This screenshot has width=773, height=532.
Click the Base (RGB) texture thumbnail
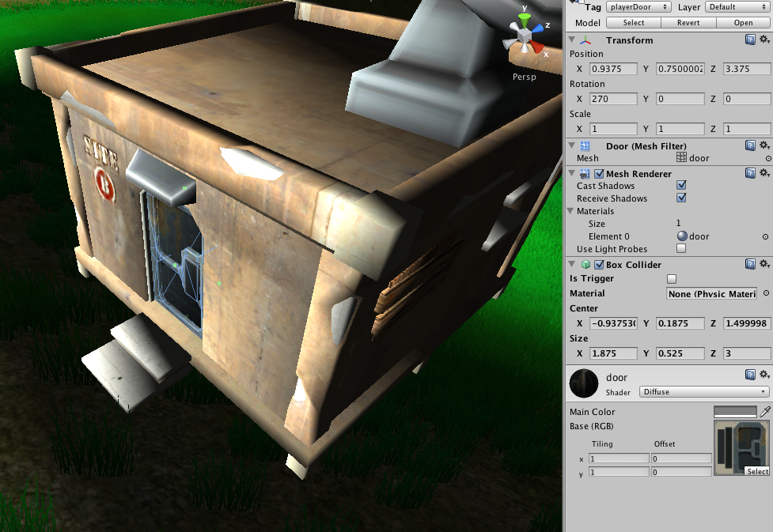tap(739, 445)
